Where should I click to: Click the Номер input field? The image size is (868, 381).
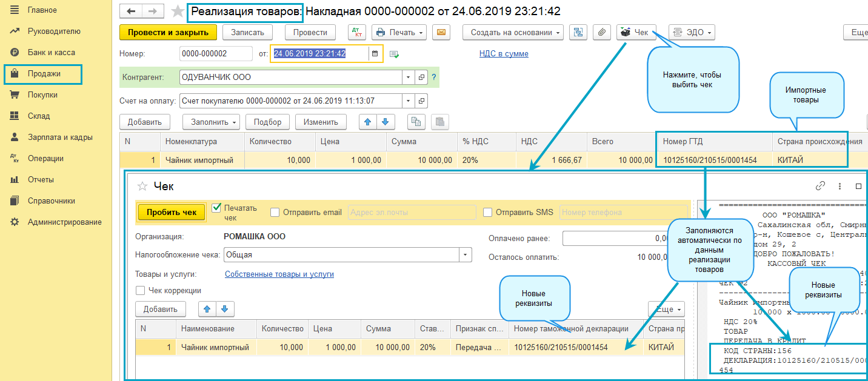216,54
